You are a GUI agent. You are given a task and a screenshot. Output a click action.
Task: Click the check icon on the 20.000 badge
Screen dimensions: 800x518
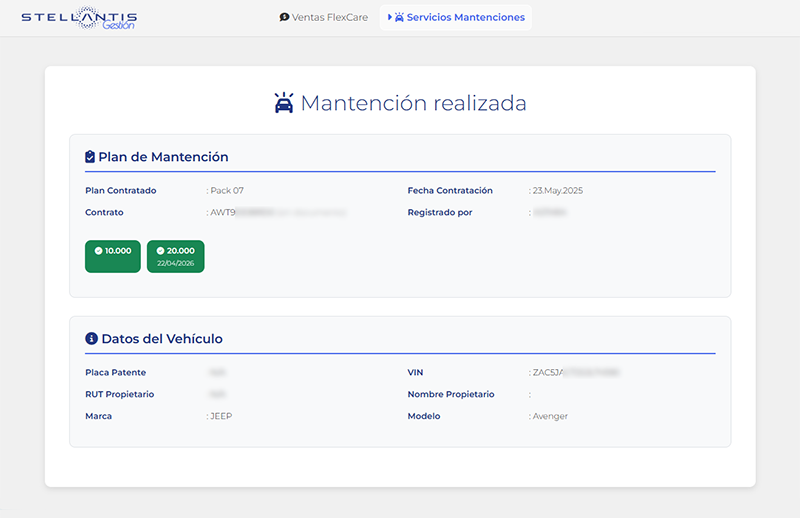(x=160, y=251)
